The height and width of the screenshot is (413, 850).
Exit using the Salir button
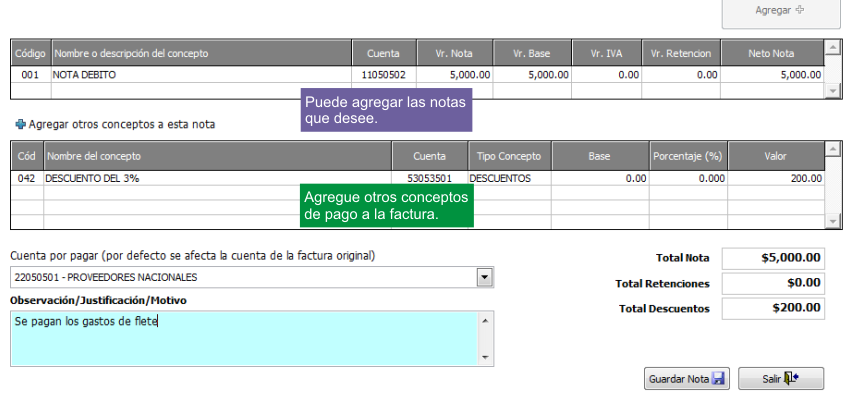click(x=781, y=379)
